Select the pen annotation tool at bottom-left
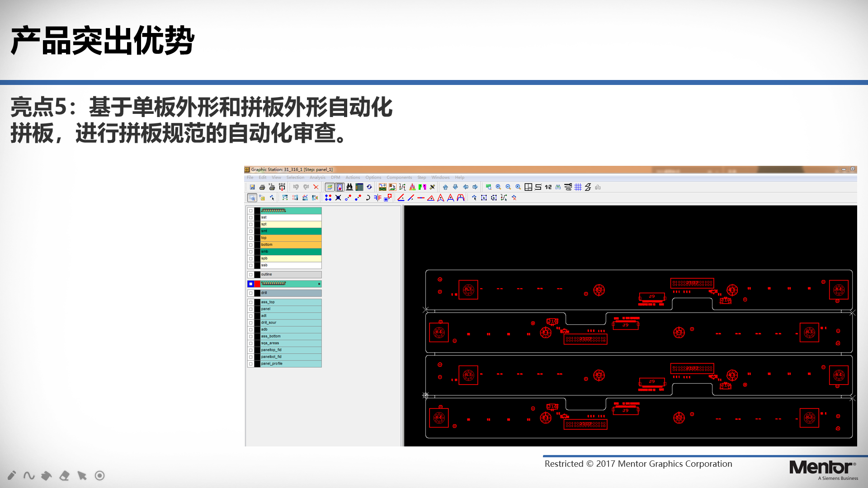The width and height of the screenshot is (868, 488). coord(12,475)
